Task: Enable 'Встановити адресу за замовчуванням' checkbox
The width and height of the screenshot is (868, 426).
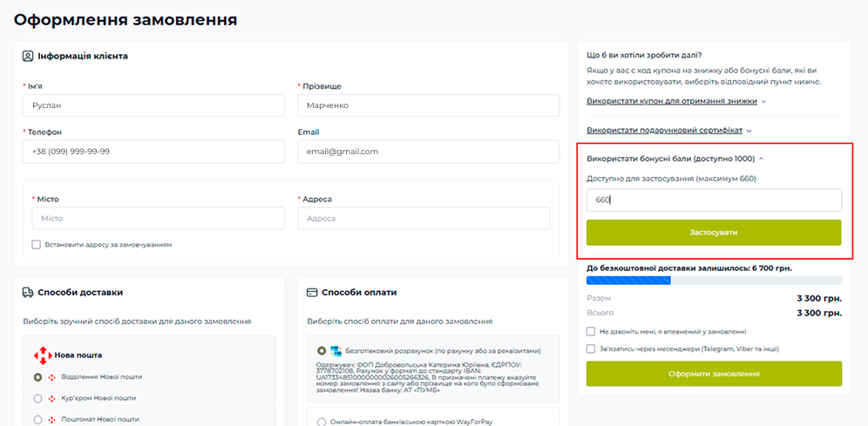Action: [x=37, y=245]
